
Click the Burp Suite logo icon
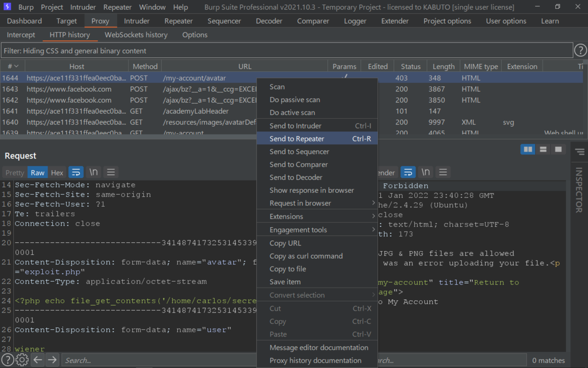click(7, 7)
